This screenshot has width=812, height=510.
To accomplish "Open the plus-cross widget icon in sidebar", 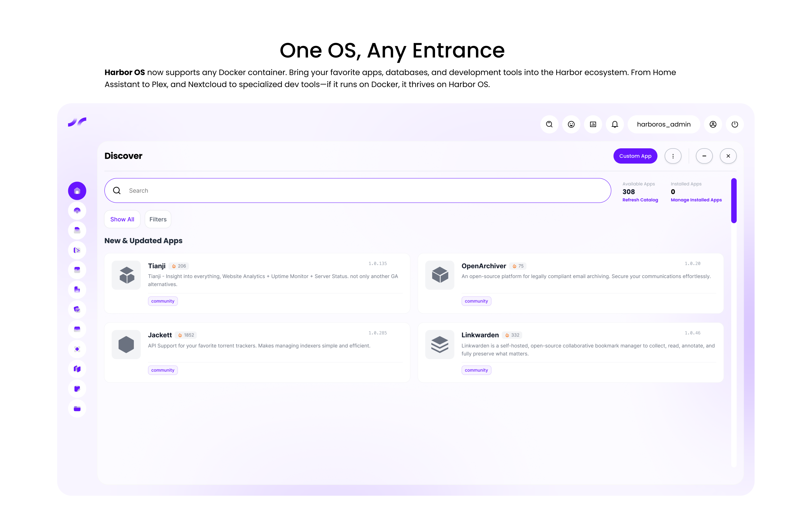I will [x=77, y=349].
